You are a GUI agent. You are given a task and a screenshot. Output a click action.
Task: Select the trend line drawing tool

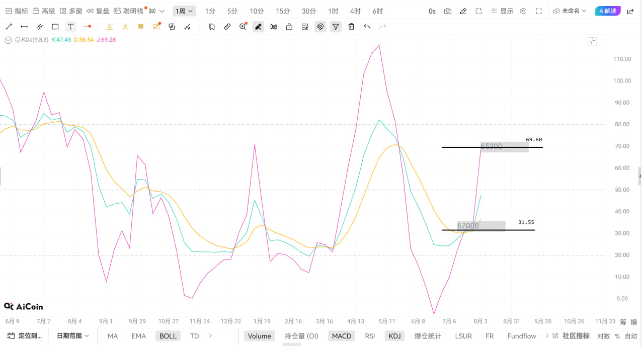[9, 27]
